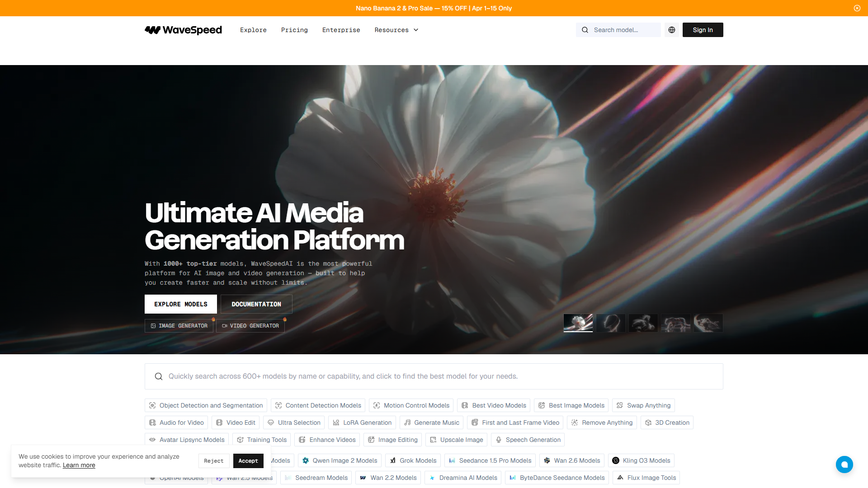
Task: Open the 3D Creation category
Action: [667, 422]
